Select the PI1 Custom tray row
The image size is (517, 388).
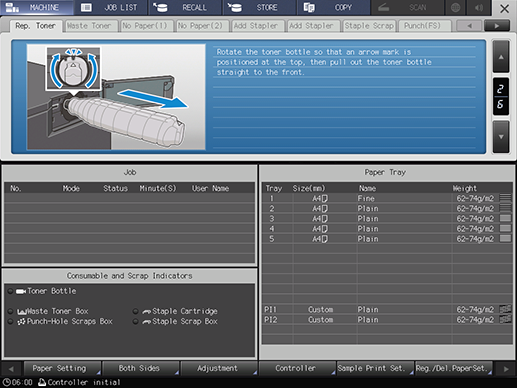(x=387, y=309)
